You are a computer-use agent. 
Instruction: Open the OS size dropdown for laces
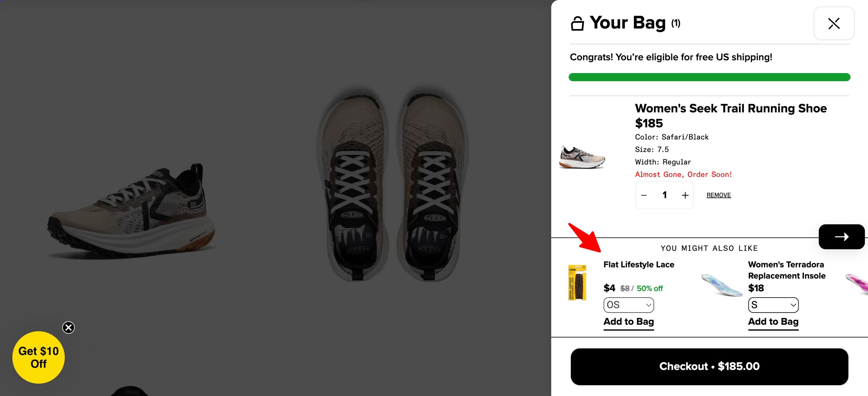[x=628, y=305]
